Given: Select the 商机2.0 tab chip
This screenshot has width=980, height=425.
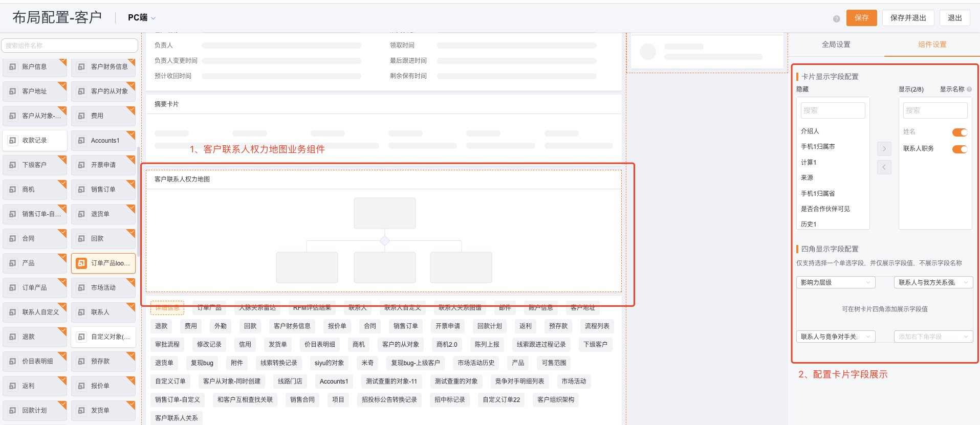Looking at the screenshot, I should (447, 344).
